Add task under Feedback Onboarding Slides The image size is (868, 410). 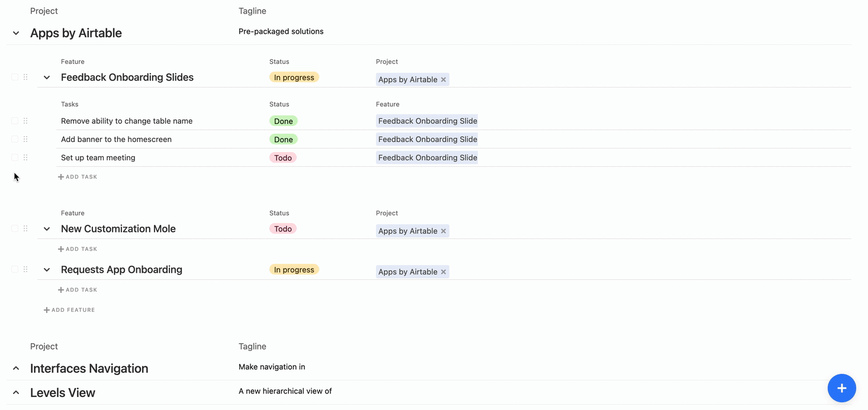(78, 177)
